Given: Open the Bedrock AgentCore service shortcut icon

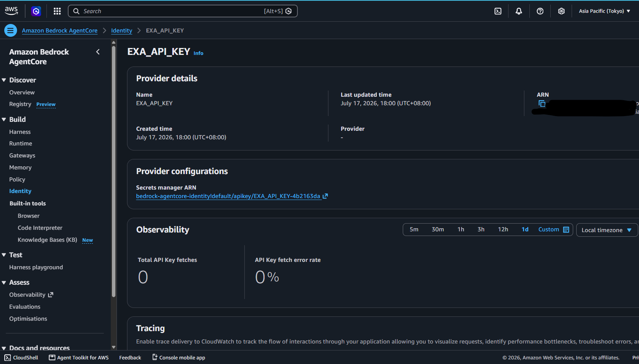Looking at the screenshot, I should click(36, 11).
